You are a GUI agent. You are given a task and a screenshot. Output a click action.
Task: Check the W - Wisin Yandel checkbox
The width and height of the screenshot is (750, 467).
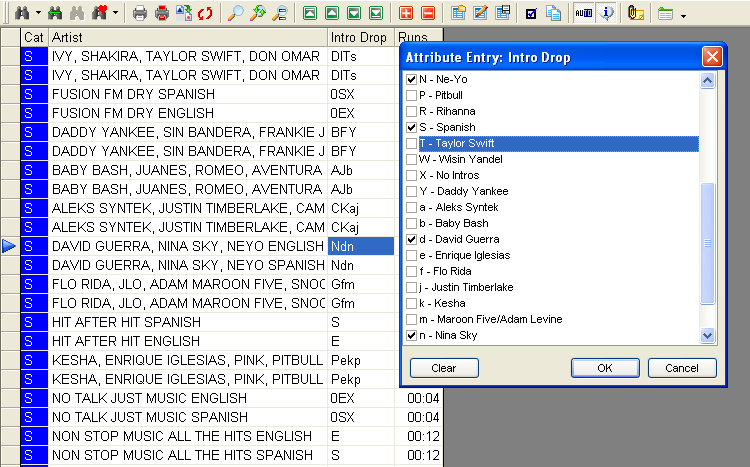tap(411, 159)
